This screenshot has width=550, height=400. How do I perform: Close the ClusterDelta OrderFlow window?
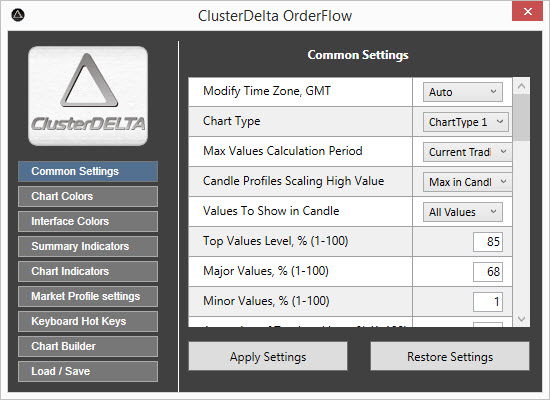[527, 12]
